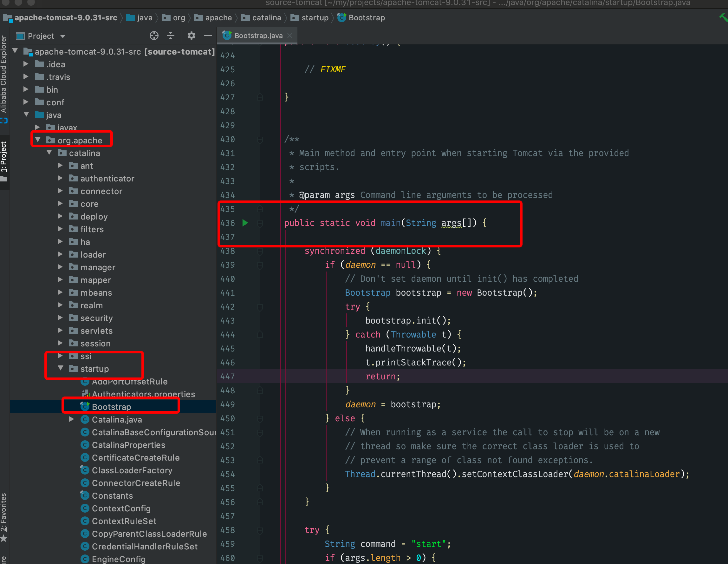
Task: Click the locate/scroll-from-source target icon
Action: click(154, 35)
